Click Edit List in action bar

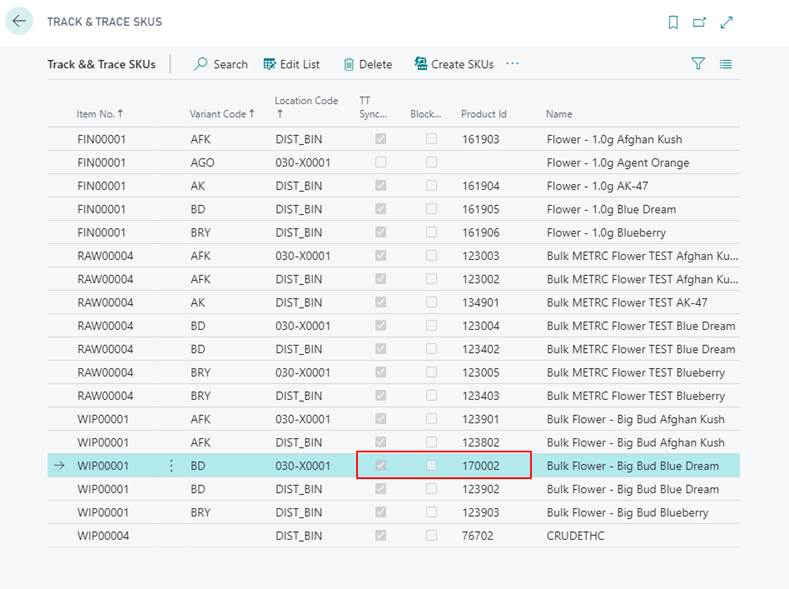click(291, 64)
